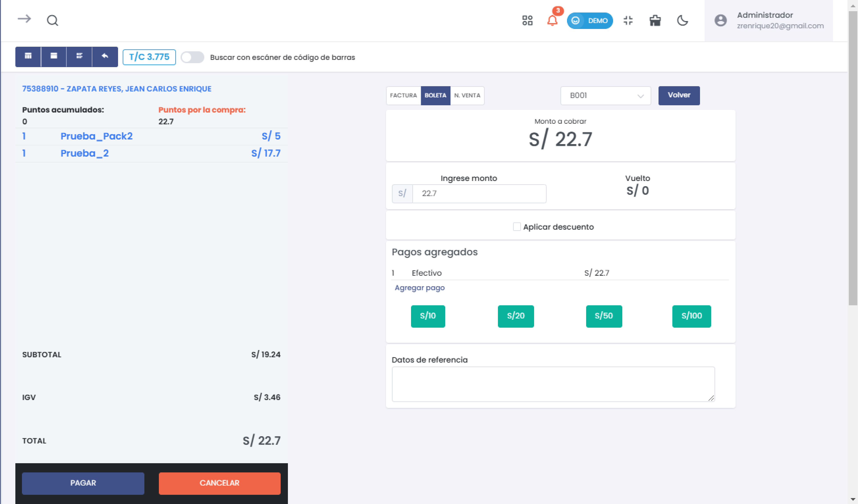Select the FACTURA tab
Screen dimensions: 858x504
tap(403, 96)
